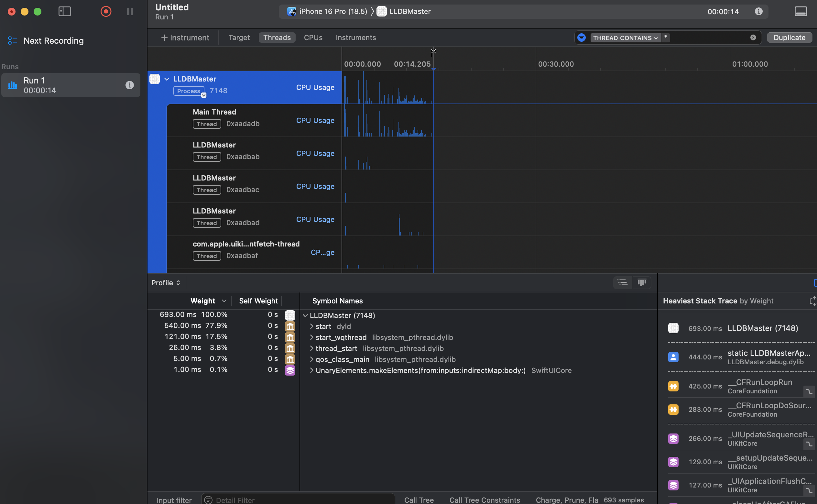
Task: Click the Self Weight column header
Action: coord(258,301)
